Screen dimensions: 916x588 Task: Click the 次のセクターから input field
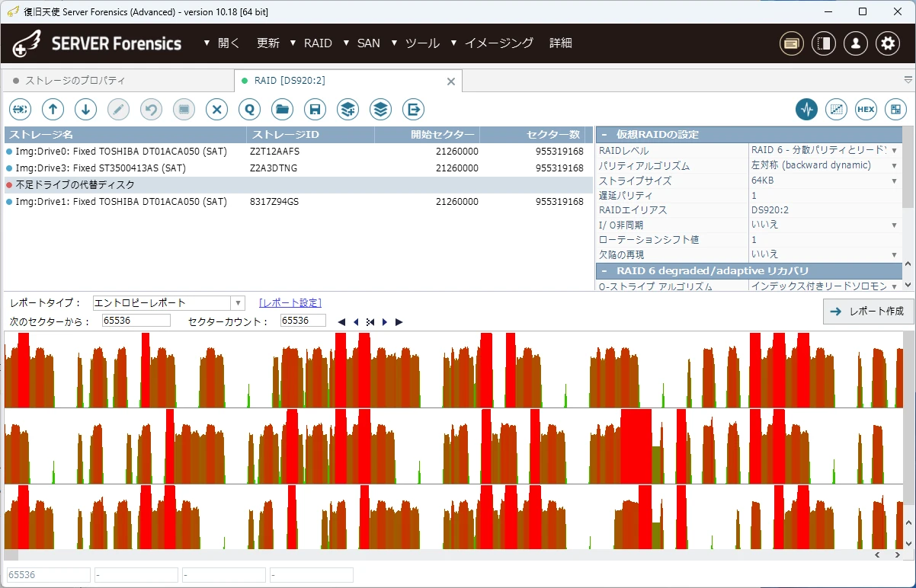tap(136, 321)
